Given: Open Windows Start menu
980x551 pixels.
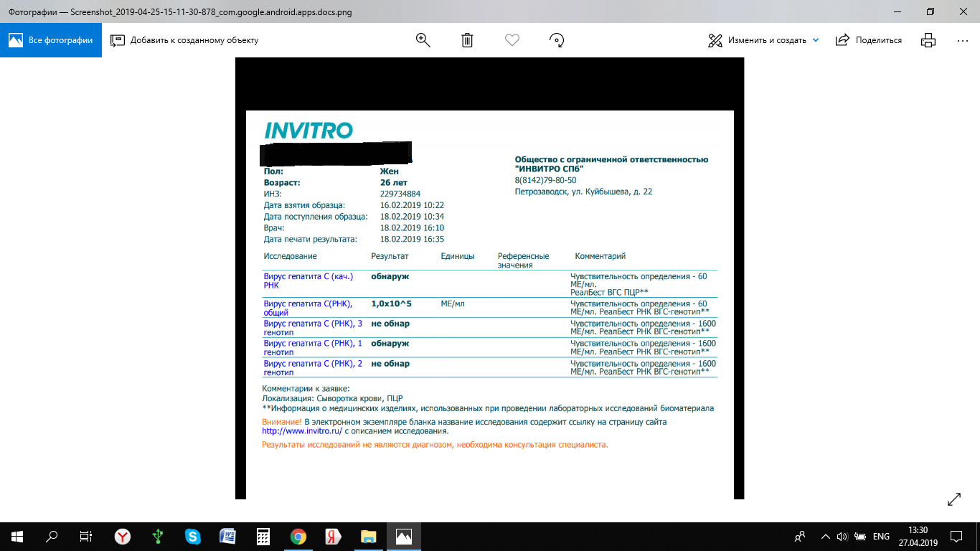Looking at the screenshot, I should pos(17,536).
